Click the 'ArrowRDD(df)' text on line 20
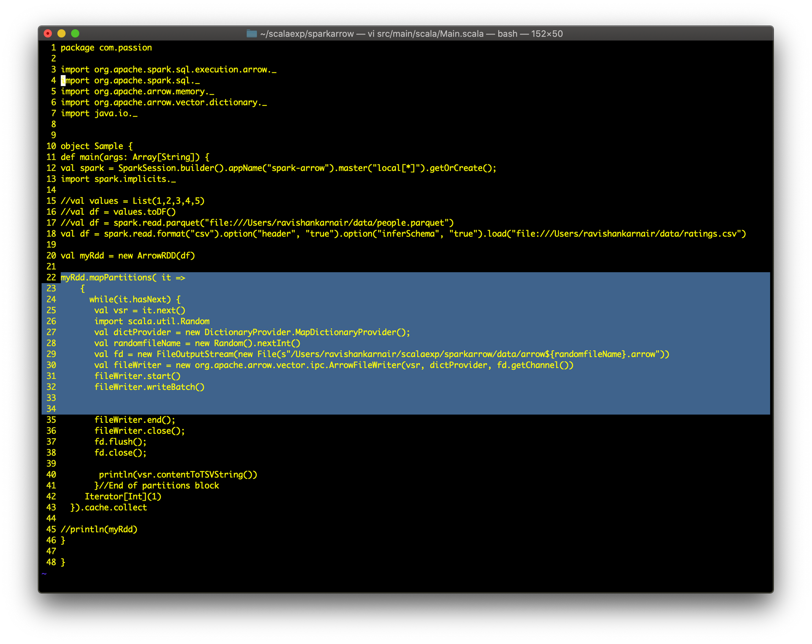This screenshot has height=644, width=812. pyautogui.click(x=166, y=256)
